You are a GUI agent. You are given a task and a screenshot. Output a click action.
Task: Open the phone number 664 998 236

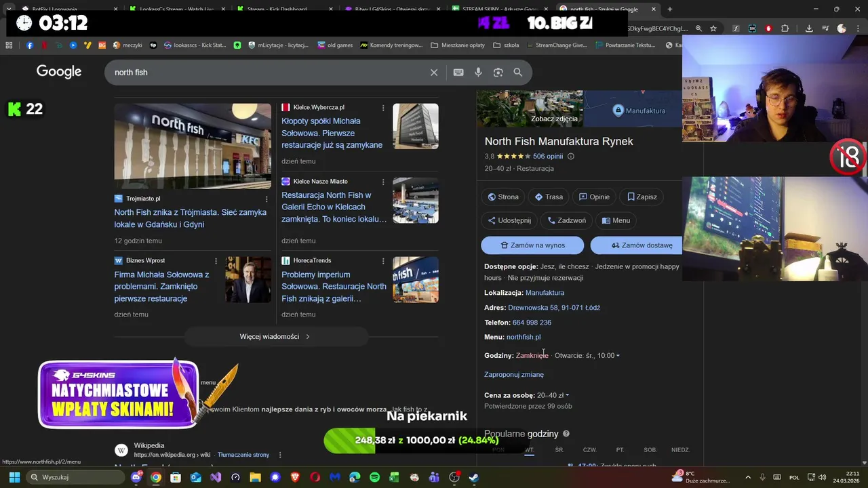[532, 323]
